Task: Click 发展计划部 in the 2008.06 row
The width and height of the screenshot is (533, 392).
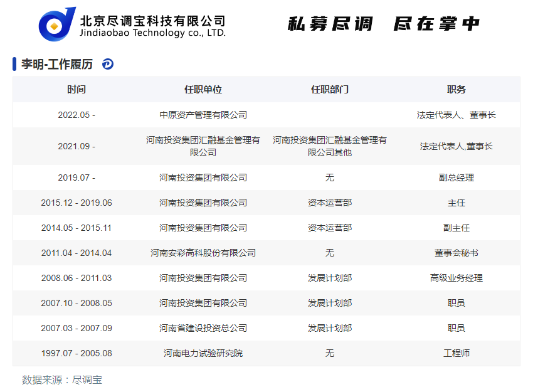Action: pyautogui.click(x=330, y=278)
